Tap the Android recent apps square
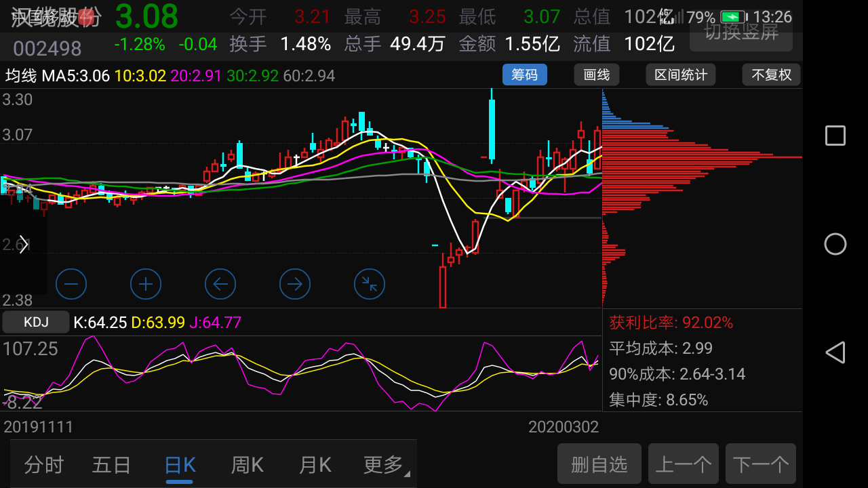Viewport: 868px width, 488px height. pyautogui.click(x=835, y=136)
